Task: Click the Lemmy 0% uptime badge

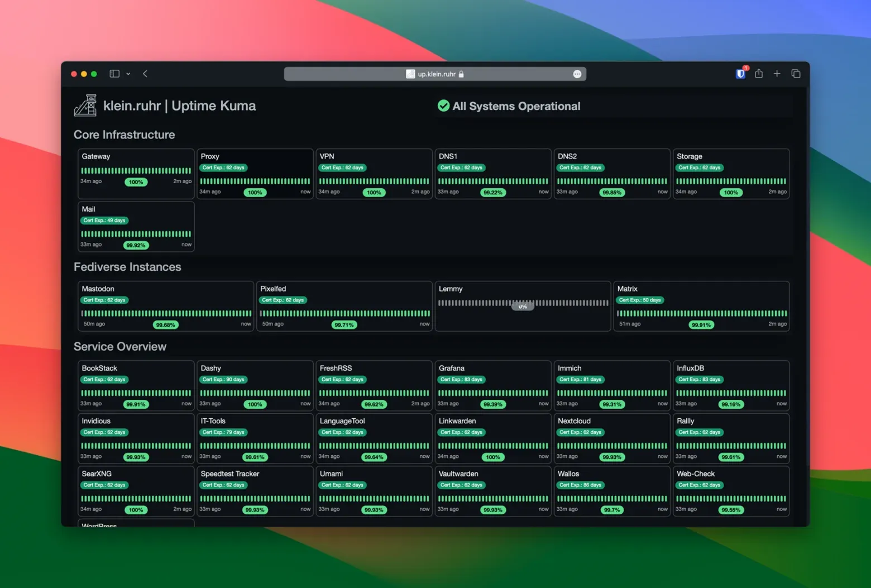Action: (523, 306)
